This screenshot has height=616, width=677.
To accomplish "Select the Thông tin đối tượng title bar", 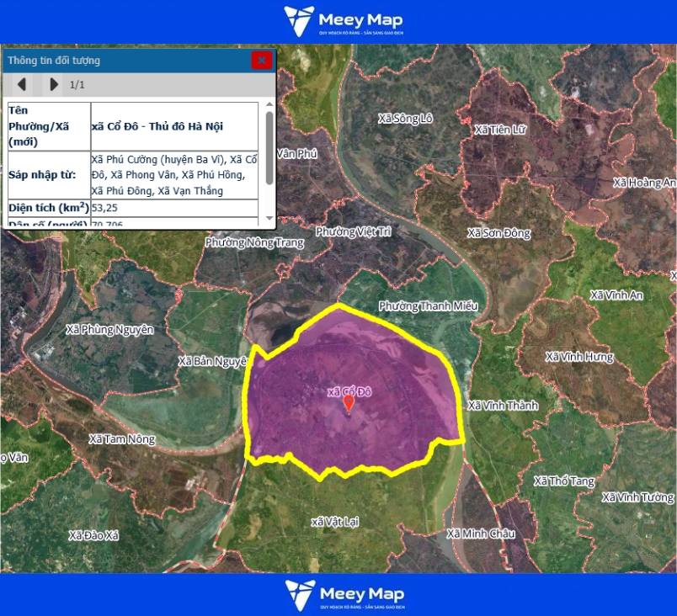I will (x=126, y=60).
